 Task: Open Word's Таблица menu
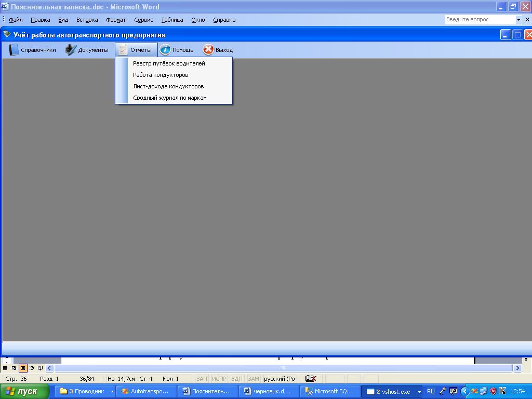[x=172, y=20]
